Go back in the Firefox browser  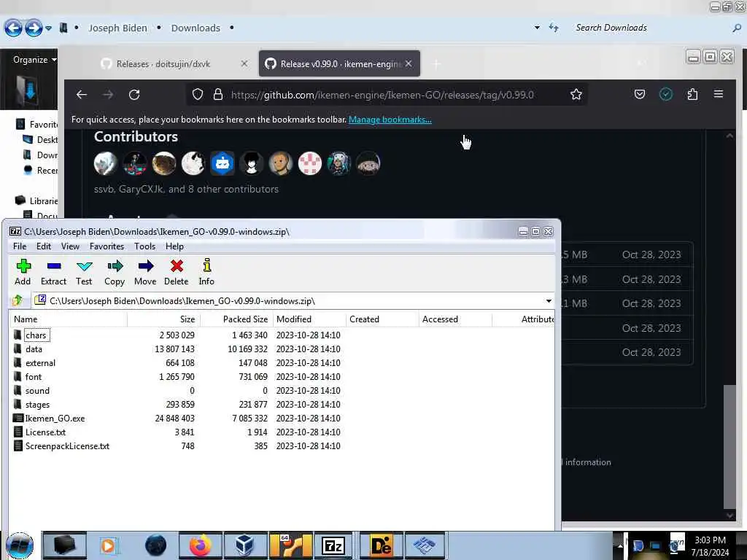[82, 95]
